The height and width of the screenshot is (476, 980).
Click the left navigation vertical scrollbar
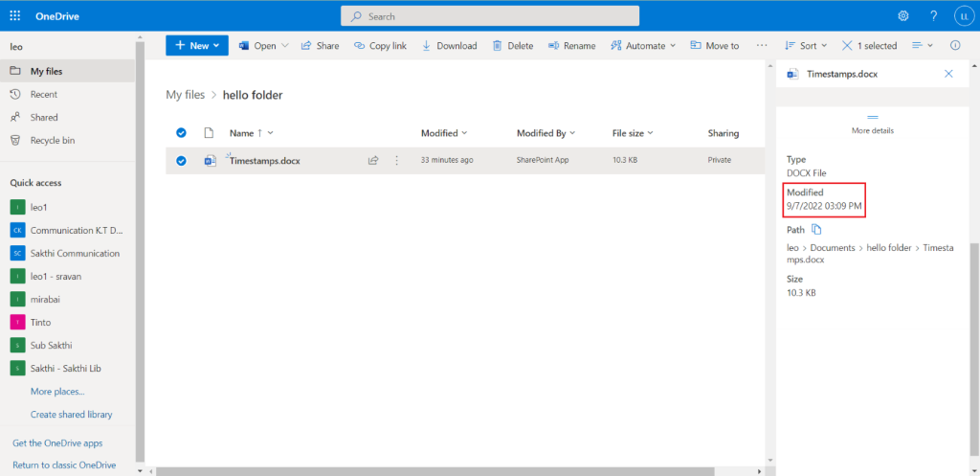pos(140,250)
